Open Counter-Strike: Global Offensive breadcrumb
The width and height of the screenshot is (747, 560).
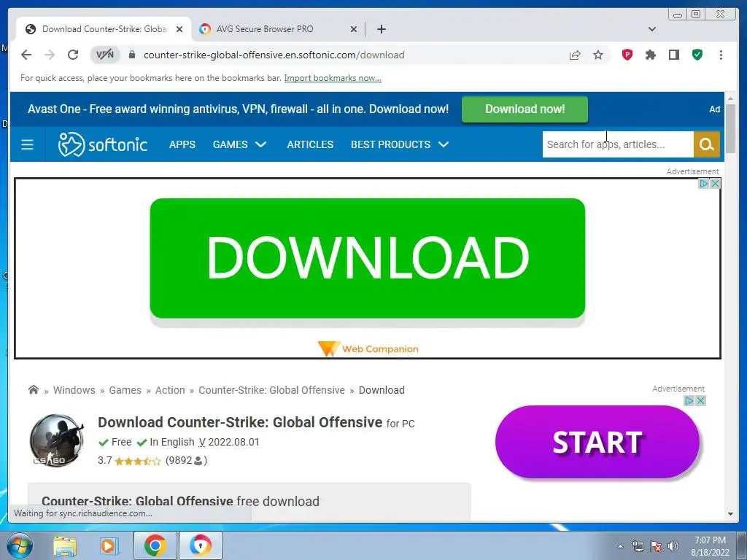tap(271, 390)
